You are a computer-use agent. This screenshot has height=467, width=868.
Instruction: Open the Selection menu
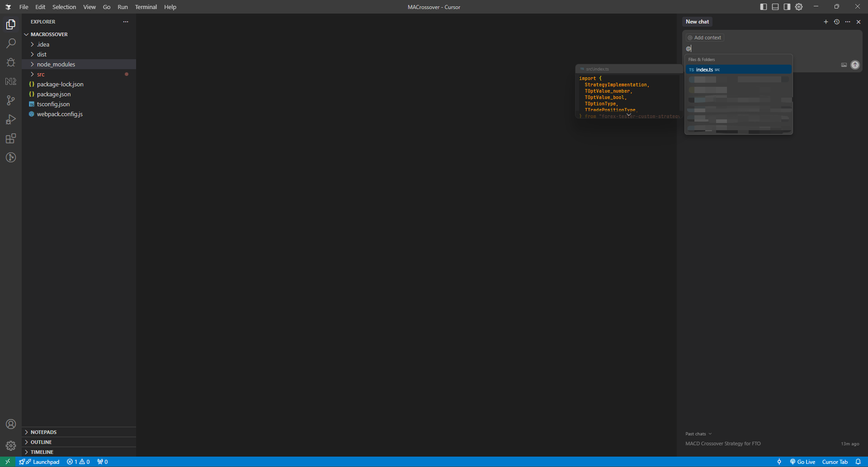(x=64, y=7)
